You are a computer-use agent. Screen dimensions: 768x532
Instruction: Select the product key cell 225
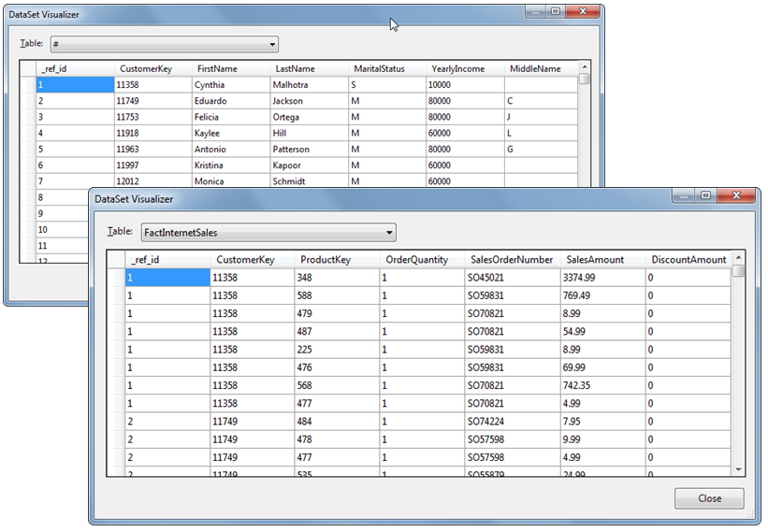[337, 350]
